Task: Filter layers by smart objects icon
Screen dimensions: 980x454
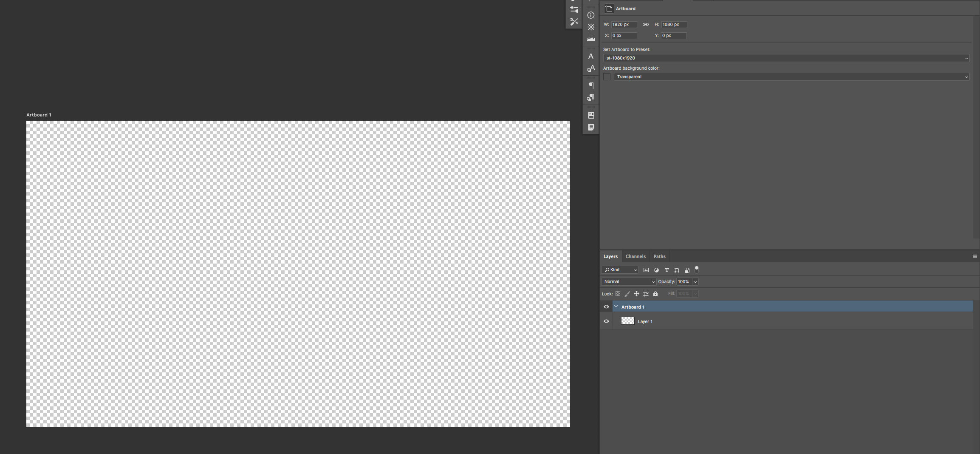Action: [x=687, y=270]
